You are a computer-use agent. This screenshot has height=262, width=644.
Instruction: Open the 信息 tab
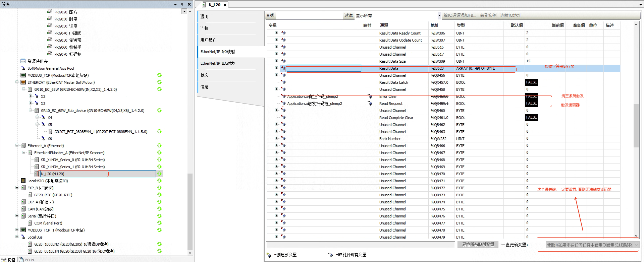(x=204, y=87)
